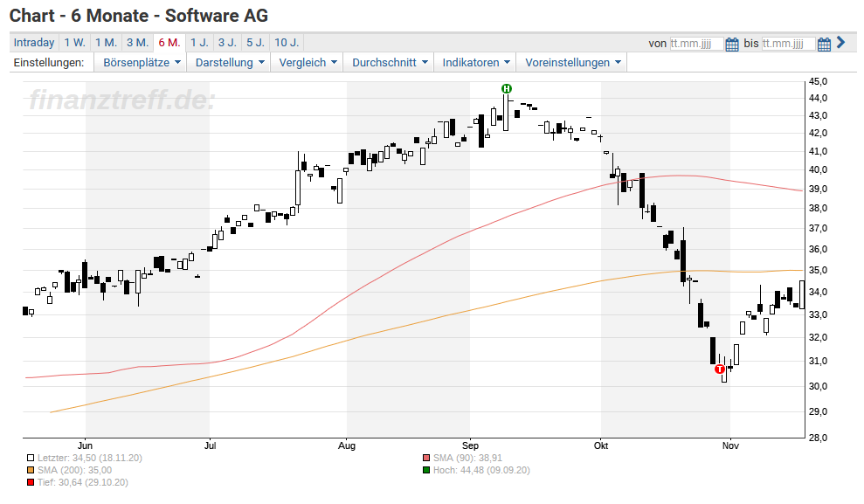Click the white Letzter legend swatch
The width and height of the screenshot is (864, 504).
[31, 458]
